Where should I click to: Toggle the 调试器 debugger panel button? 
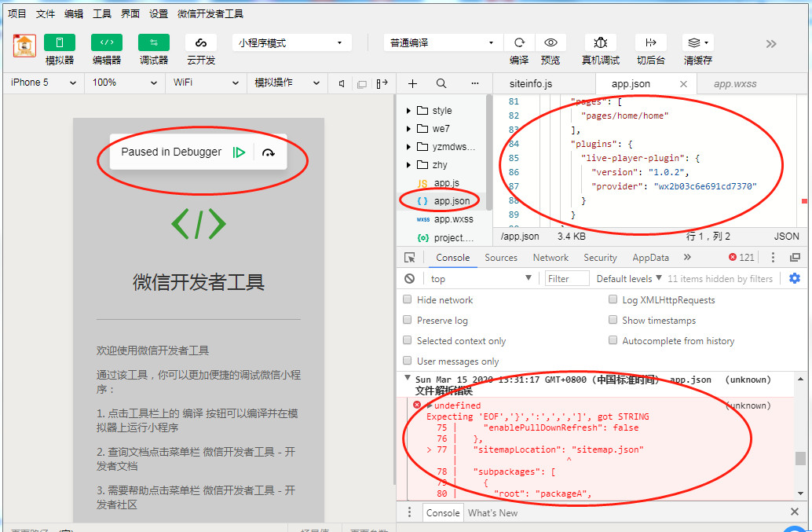pos(154,42)
